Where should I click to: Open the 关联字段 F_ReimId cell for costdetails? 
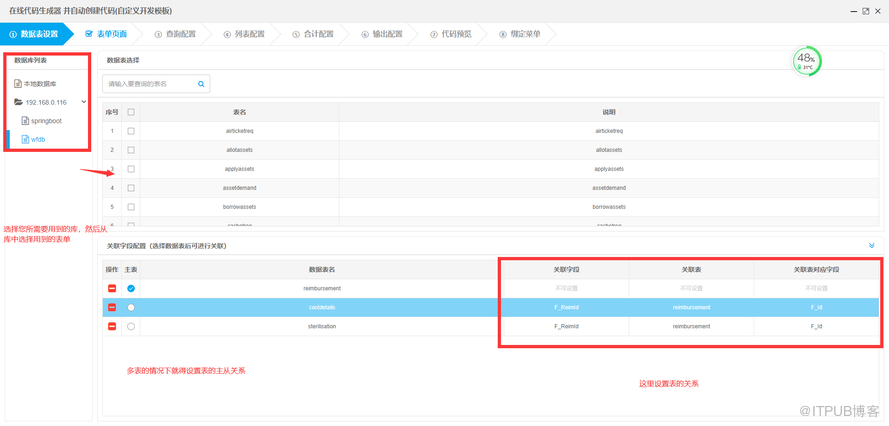565,308
